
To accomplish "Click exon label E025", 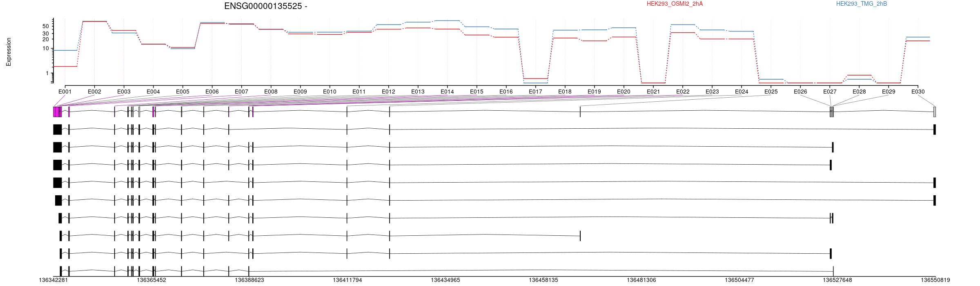I will (x=771, y=92).
